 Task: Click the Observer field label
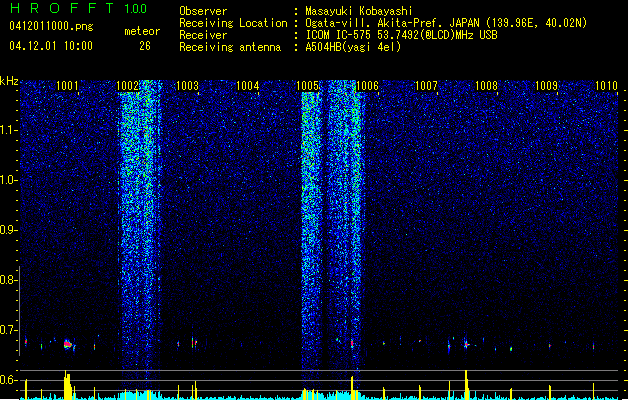click(x=203, y=11)
